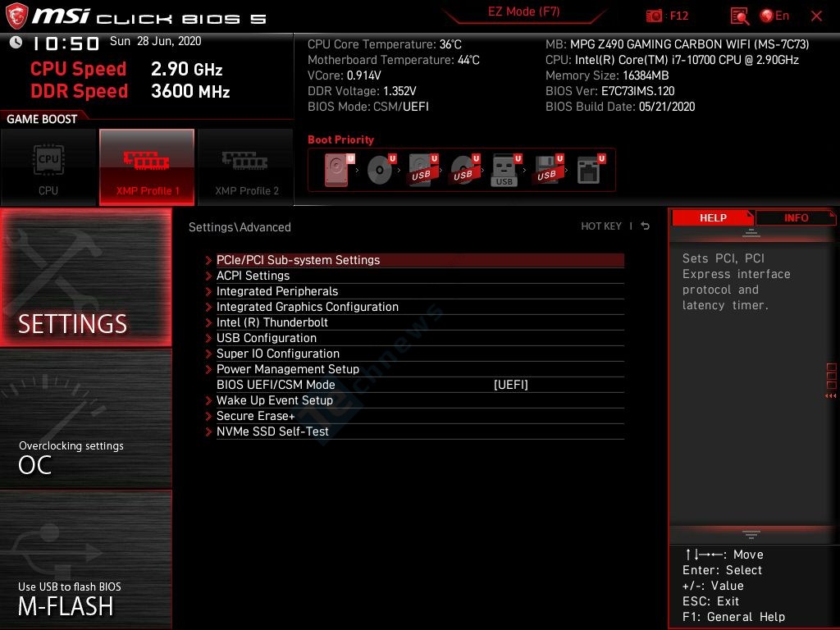Expand Integrated Peripherals arrow

209,291
